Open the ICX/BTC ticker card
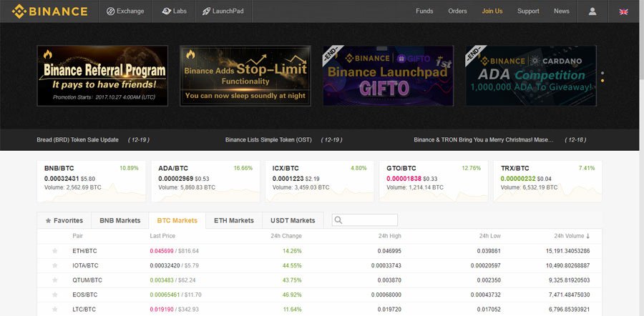 [x=320, y=181]
